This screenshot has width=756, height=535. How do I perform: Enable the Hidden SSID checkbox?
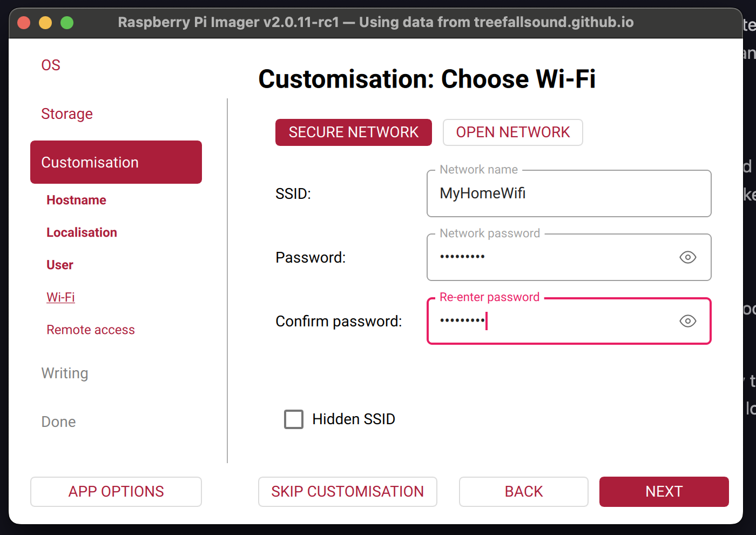(294, 419)
